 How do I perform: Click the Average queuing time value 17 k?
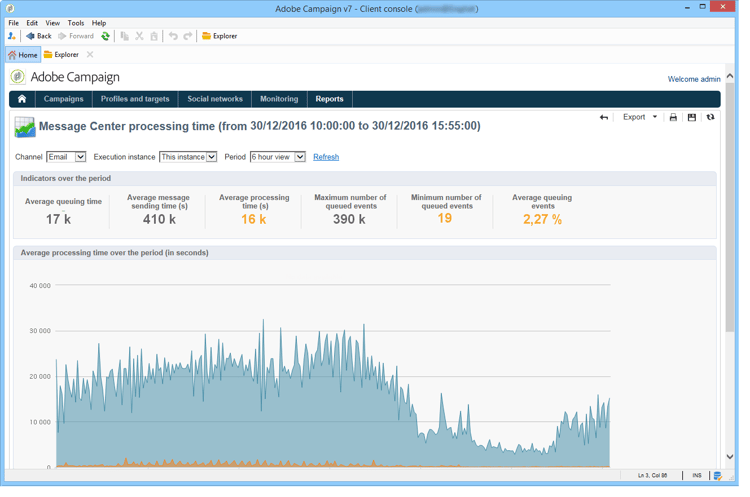click(58, 220)
